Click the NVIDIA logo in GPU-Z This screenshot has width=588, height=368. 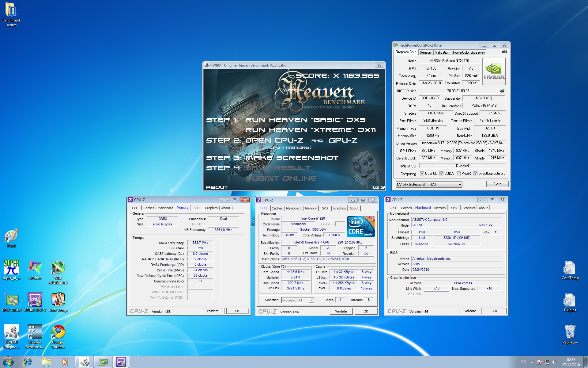(x=494, y=72)
